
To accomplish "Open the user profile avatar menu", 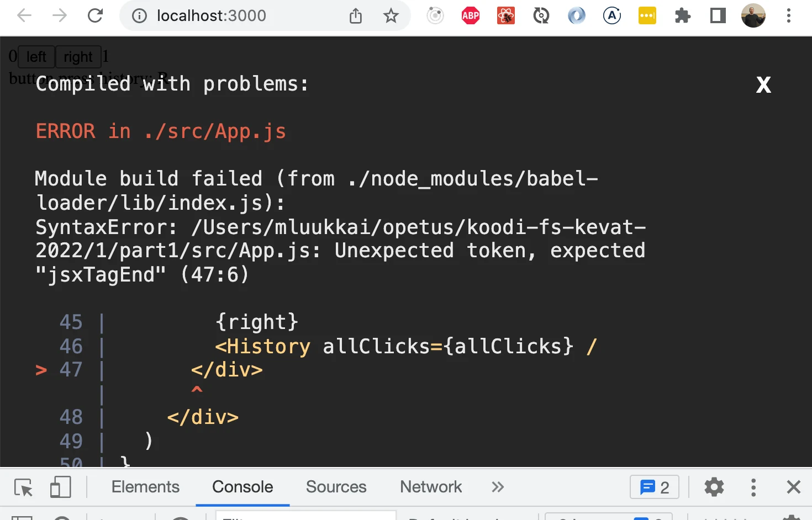I will point(753,16).
